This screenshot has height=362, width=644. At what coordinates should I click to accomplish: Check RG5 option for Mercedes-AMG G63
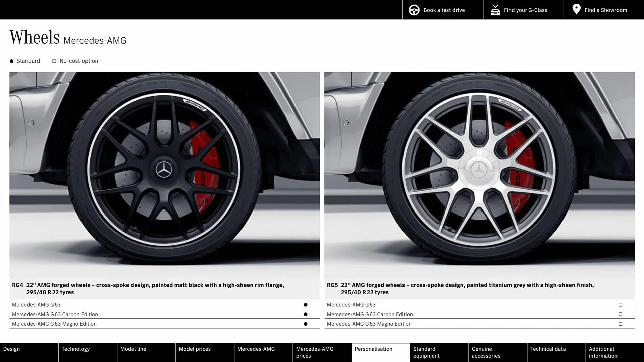click(x=620, y=304)
